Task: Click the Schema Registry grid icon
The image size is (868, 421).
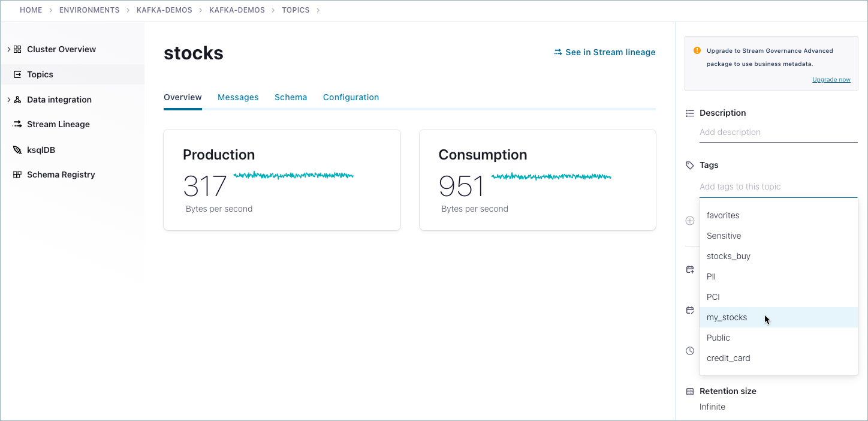Action: 17,175
